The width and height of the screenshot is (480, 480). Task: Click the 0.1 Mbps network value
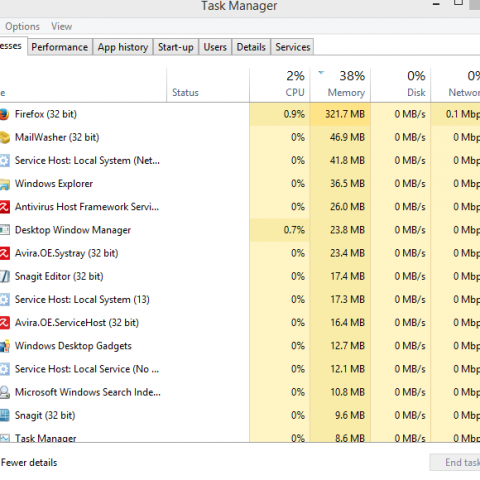pos(463,114)
